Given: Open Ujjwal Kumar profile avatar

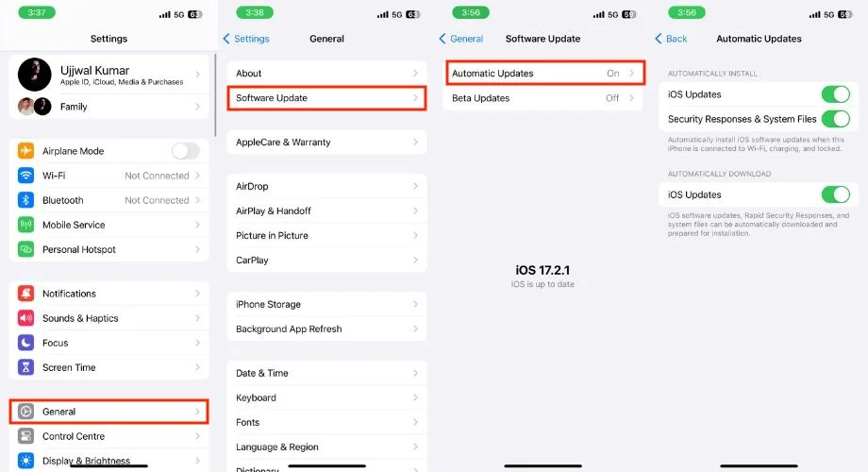Looking at the screenshot, I should click(34, 75).
